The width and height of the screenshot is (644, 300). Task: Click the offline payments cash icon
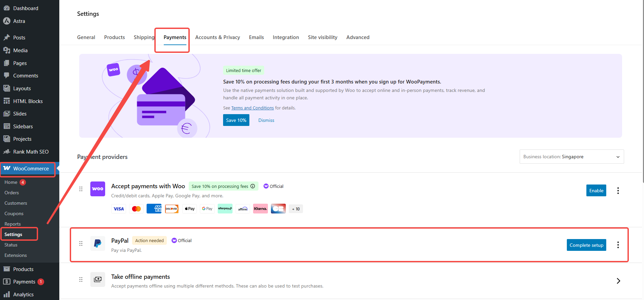[98, 279]
